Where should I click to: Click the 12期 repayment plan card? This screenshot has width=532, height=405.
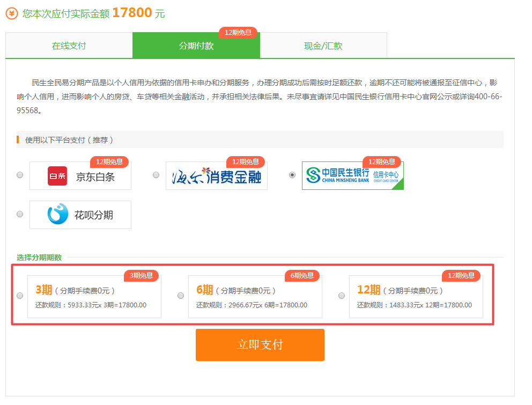[x=416, y=297]
